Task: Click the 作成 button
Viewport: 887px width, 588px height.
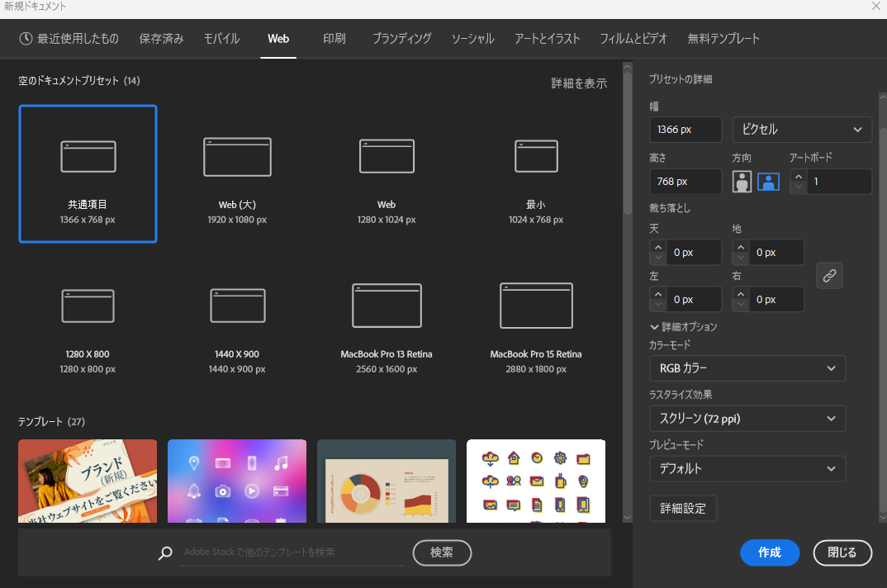Action: [770, 552]
